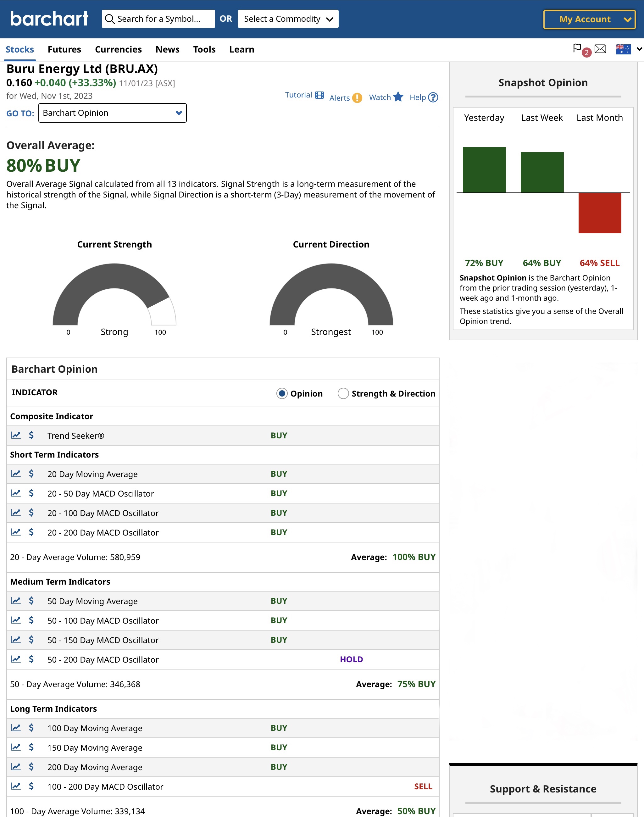Viewport: 644px width, 817px height.
Task: Open the Tools menu
Action: tap(204, 49)
